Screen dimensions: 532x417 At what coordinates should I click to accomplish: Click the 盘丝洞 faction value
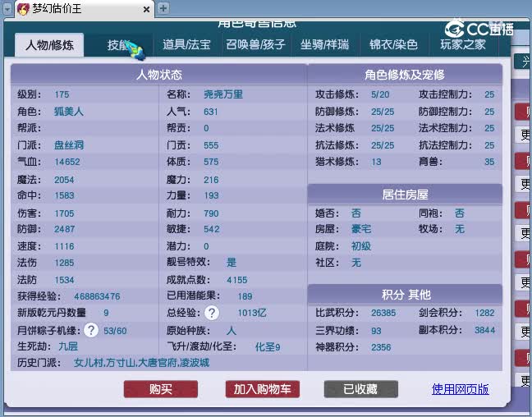69,145
